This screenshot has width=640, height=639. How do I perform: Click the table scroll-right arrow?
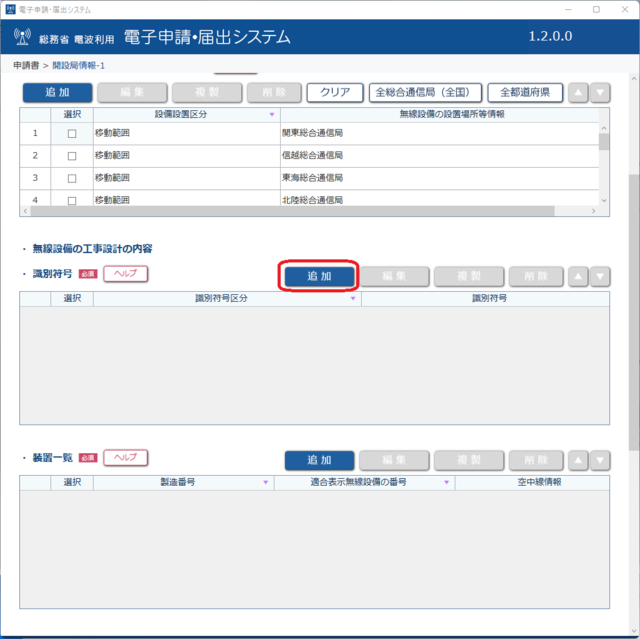point(593,211)
